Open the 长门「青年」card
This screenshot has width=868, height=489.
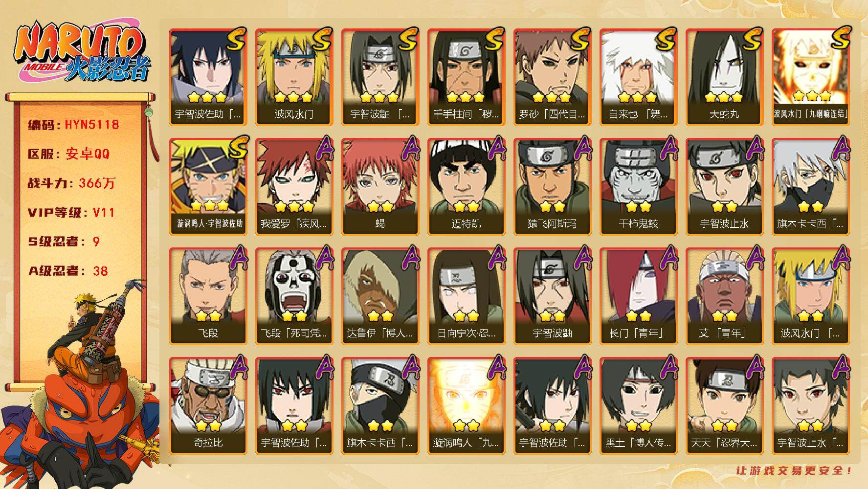pos(638,296)
